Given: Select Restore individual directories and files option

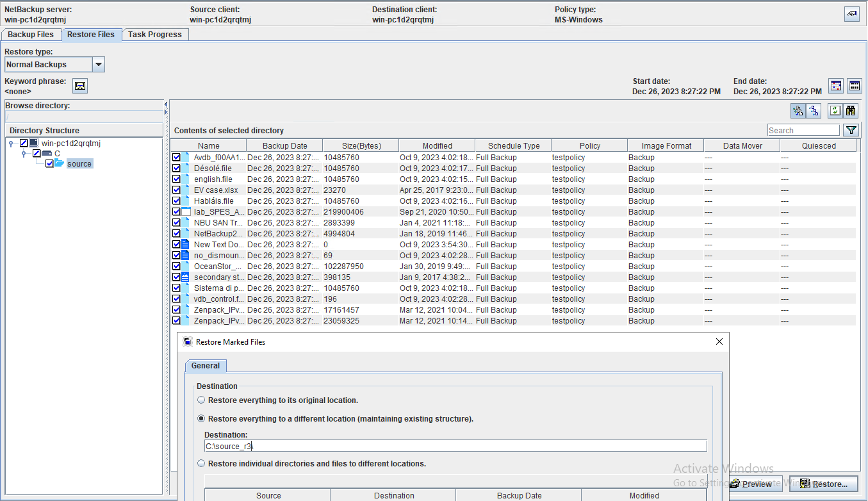Looking at the screenshot, I should pyautogui.click(x=201, y=463).
